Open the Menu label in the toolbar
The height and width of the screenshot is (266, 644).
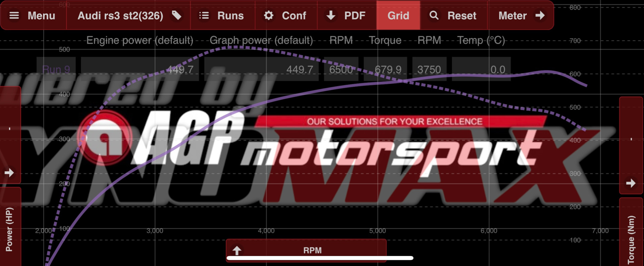pyautogui.click(x=41, y=15)
